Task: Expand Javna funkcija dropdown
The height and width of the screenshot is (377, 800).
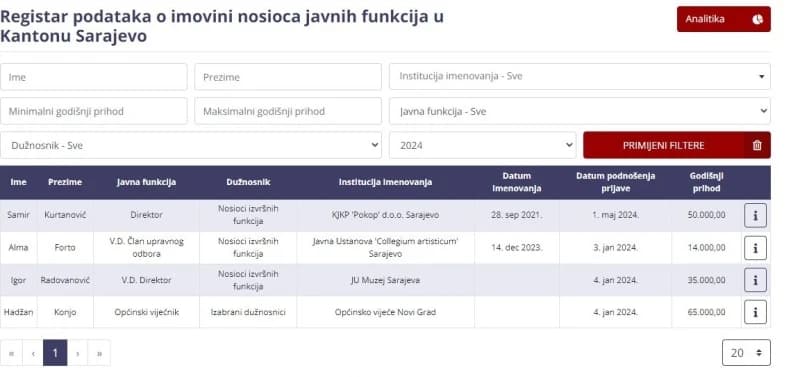Action: pyautogui.click(x=580, y=111)
